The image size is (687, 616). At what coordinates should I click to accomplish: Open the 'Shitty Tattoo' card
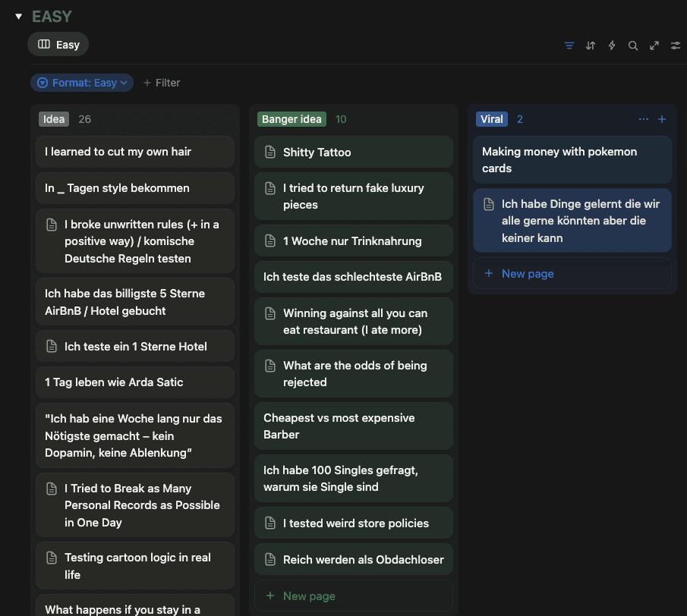click(x=354, y=152)
